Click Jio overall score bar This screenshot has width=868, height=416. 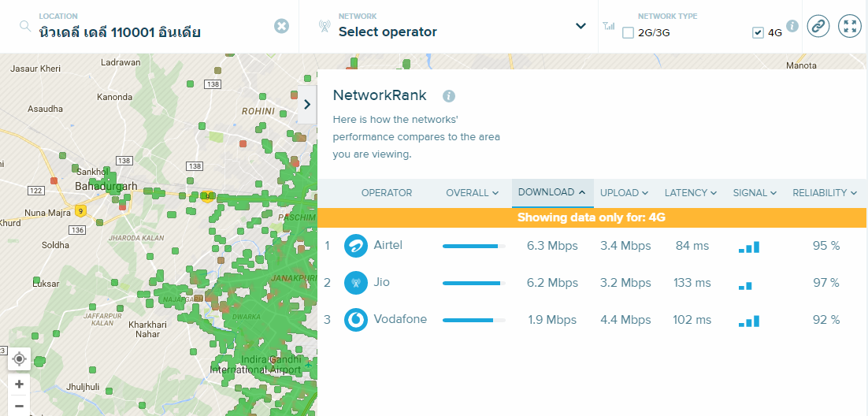tap(474, 283)
